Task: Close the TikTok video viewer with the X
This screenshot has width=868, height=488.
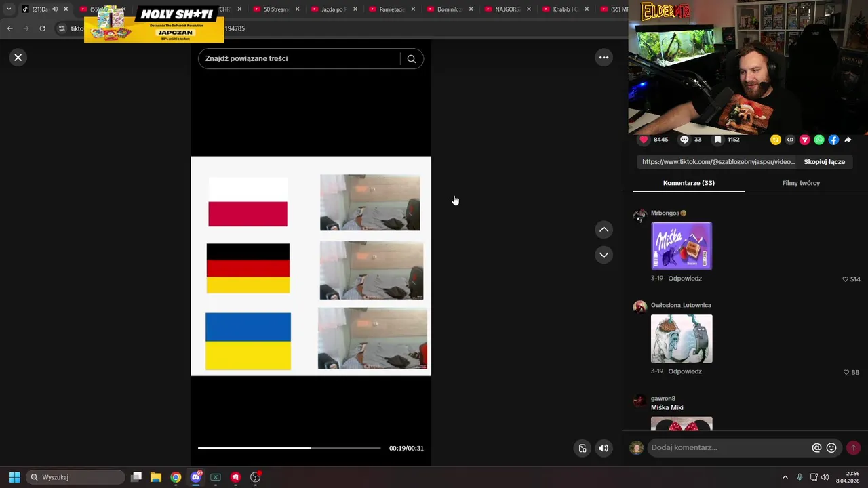Action: [x=18, y=58]
